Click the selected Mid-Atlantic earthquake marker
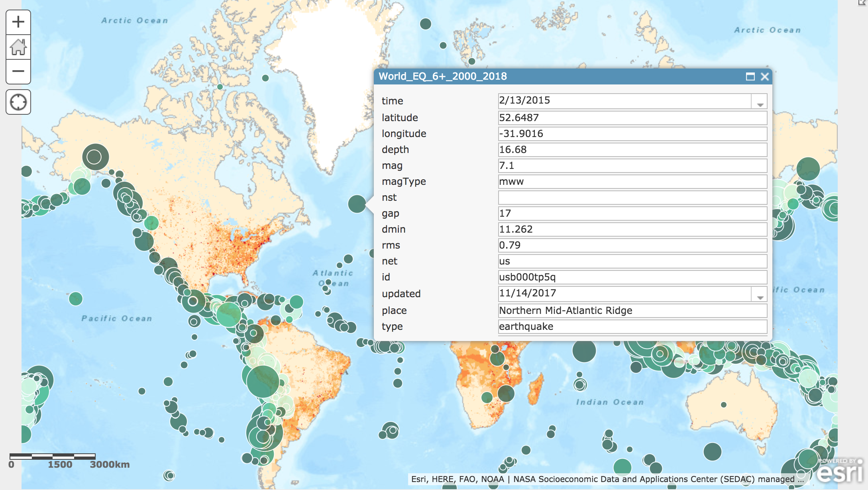Viewport: 868px width, 490px height. 357,204
